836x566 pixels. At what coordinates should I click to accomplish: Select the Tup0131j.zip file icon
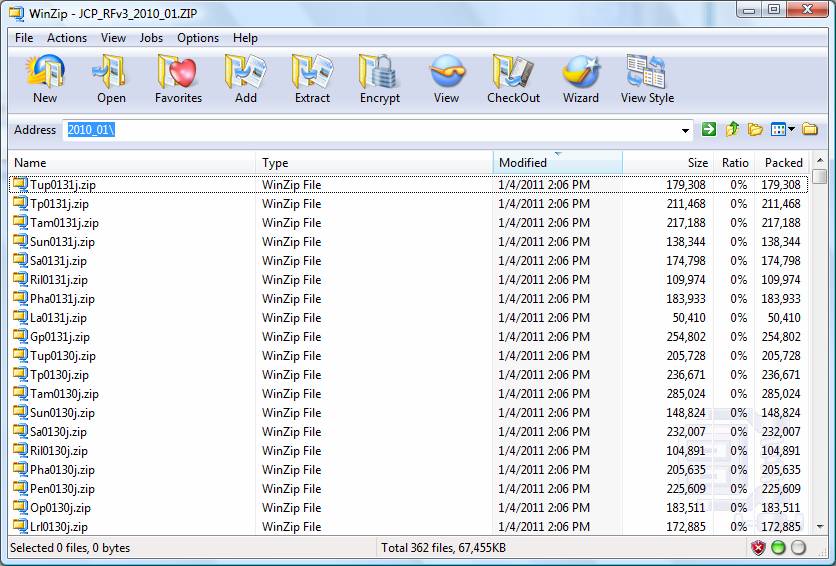tap(20, 184)
